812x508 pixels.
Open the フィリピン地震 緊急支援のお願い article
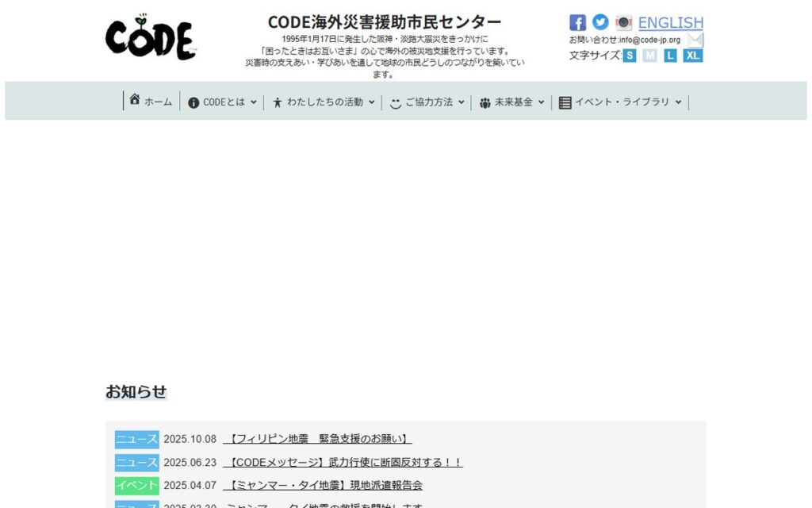click(317, 439)
